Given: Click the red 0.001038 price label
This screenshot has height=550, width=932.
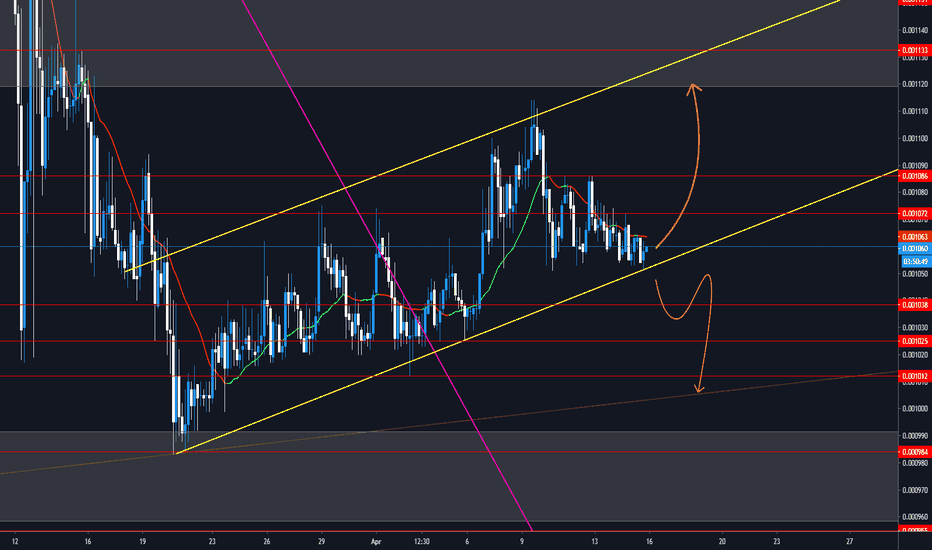Looking at the screenshot, I should 915,305.
